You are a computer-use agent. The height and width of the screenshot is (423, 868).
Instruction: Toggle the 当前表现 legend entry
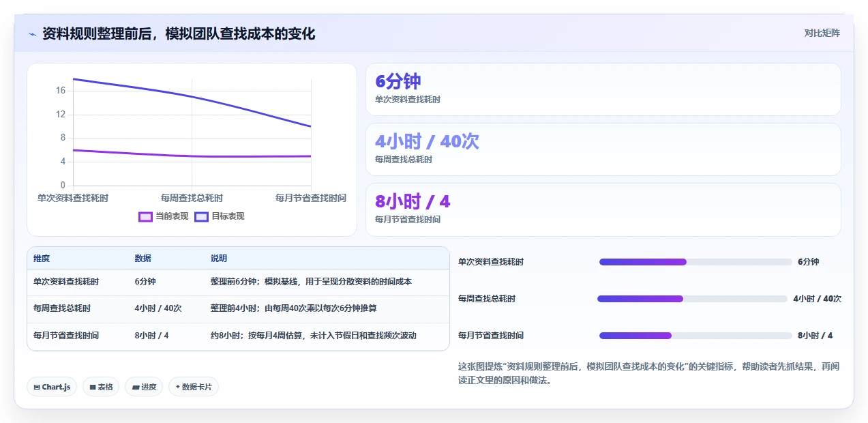(164, 216)
